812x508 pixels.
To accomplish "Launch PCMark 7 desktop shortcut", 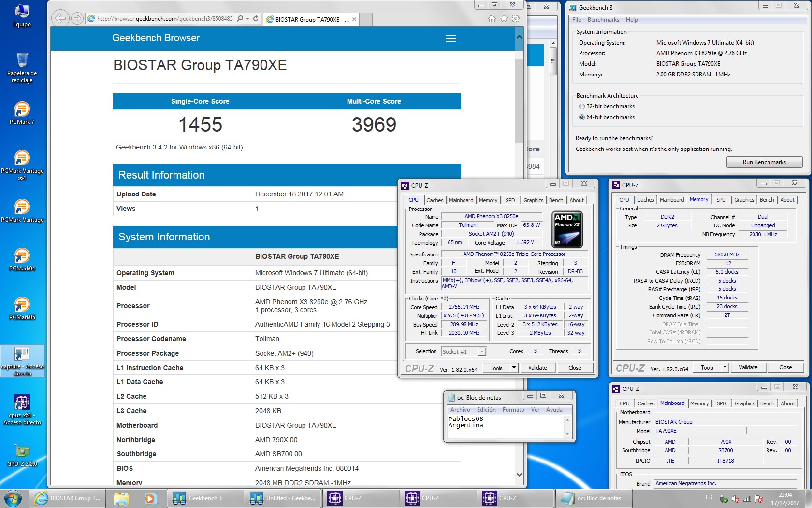I will tap(22, 113).
